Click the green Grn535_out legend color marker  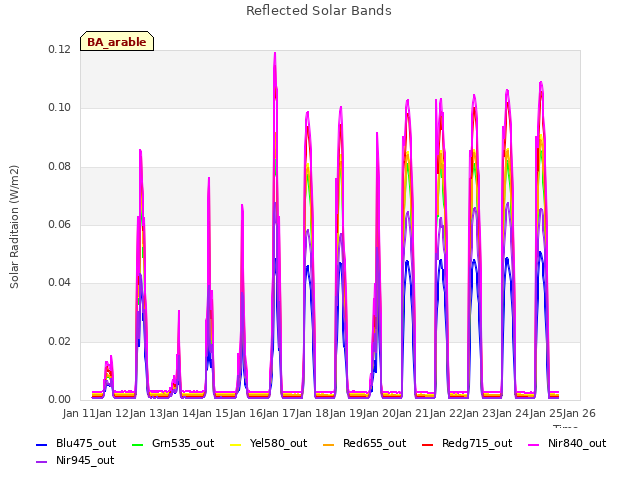pos(138,444)
